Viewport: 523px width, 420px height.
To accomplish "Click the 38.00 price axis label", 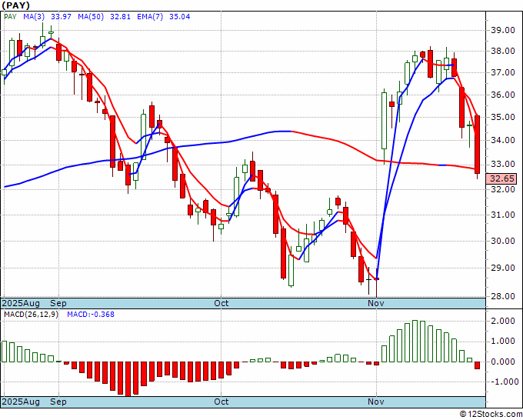I will (503, 51).
